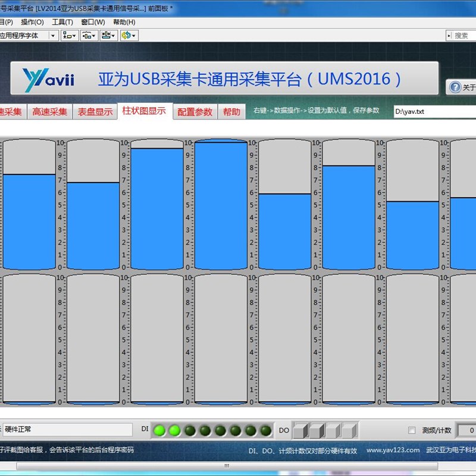Click the top tank filled to about 7.4
The image size is (476, 476).
point(29,204)
